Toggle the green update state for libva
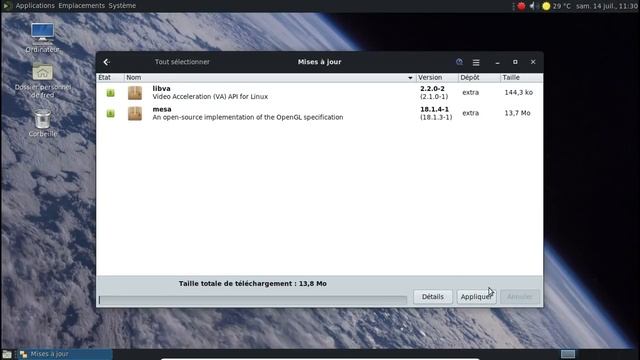Viewport: 640px width, 360px height. tap(110, 93)
